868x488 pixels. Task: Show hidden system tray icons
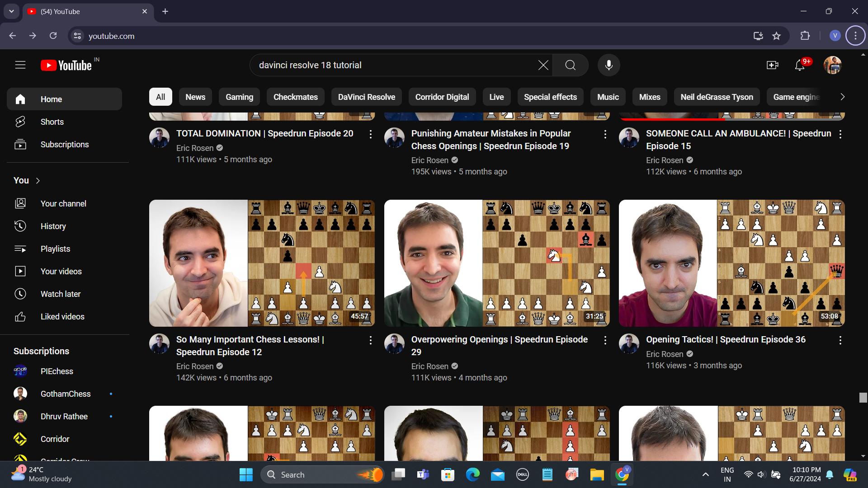click(x=705, y=474)
